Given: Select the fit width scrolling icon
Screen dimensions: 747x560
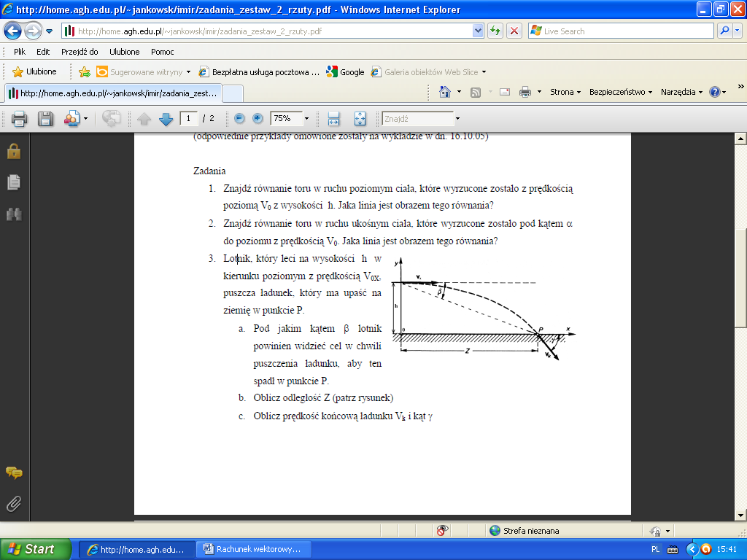Looking at the screenshot, I should click(334, 119).
